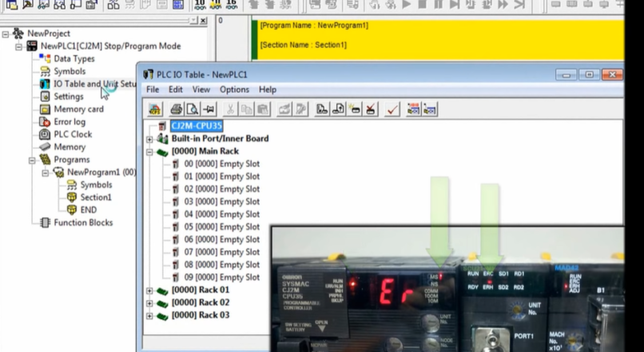Click the '[Program Name : NewProgram1]' header text

pos(314,26)
